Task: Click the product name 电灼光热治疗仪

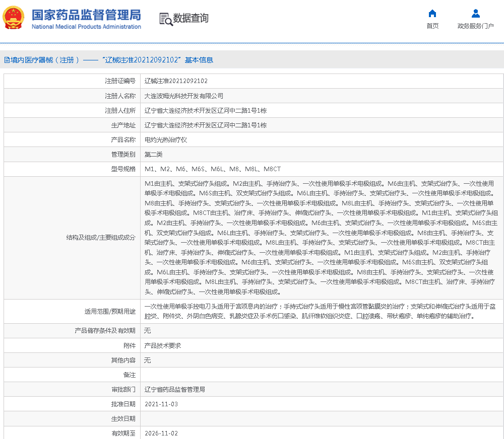Action: tap(166, 140)
